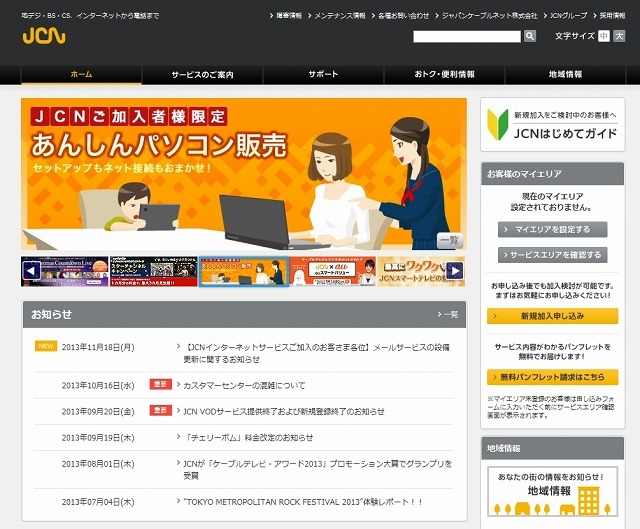This screenshot has height=529, width=640.
Task: Open the お知らせ 一覧 link
Action: [448, 314]
